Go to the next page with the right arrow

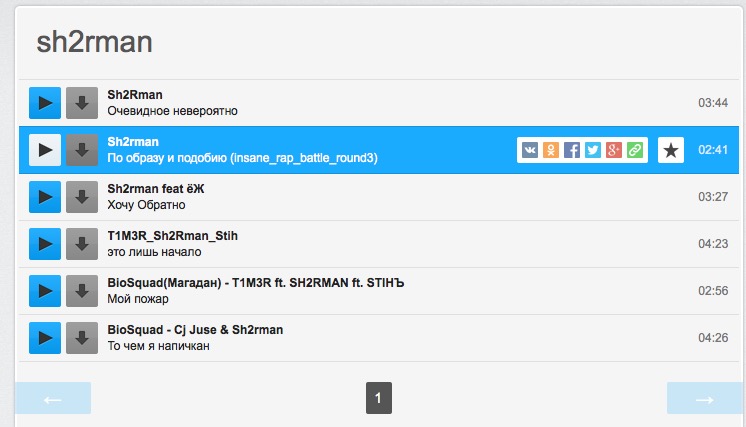coord(705,398)
